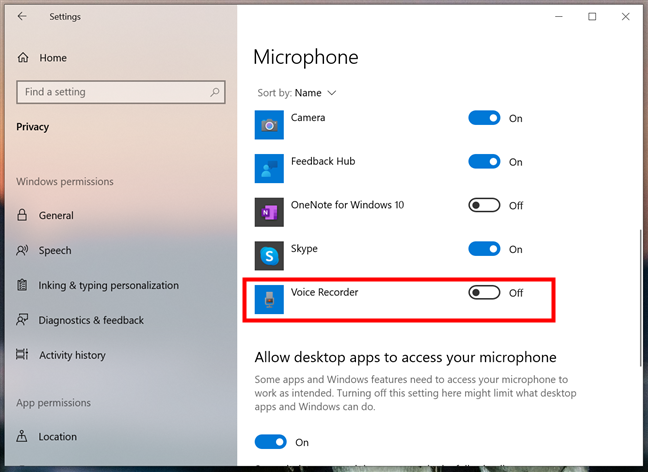Click the Skype label
This screenshot has width=648, height=472.
pos(304,249)
